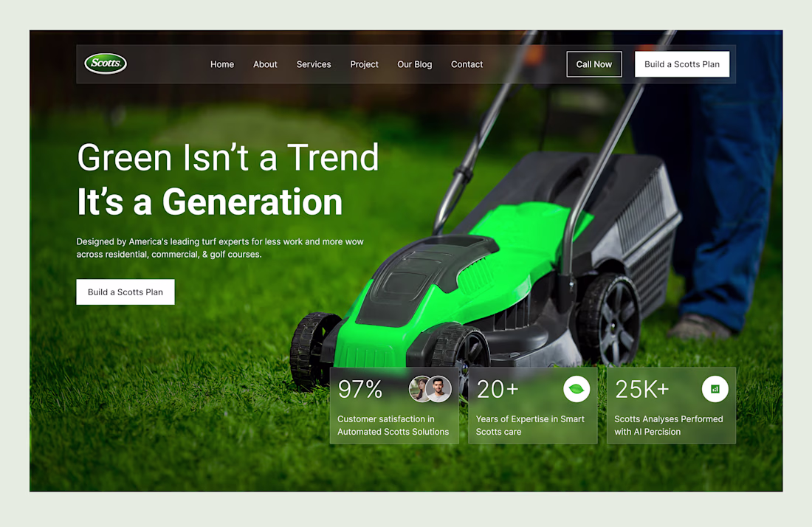Go to the About page
The width and height of the screenshot is (812, 527).
coord(265,64)
